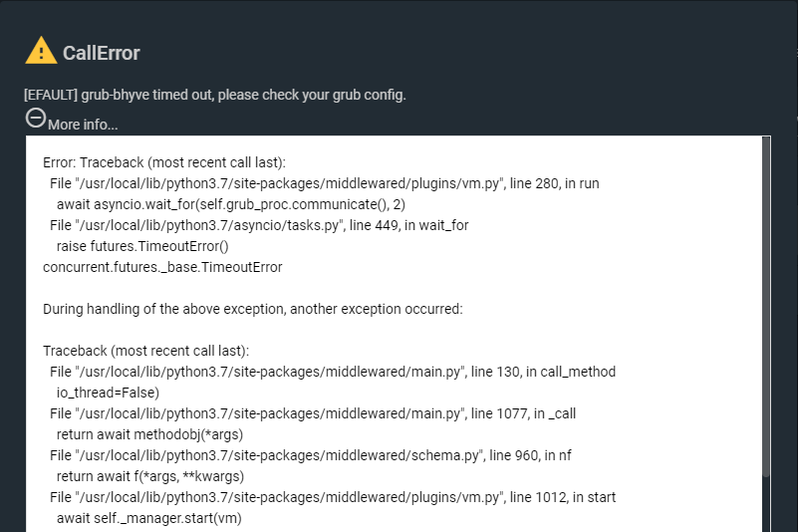Click the "return await methodobj(*args)" line
798x532 pixels.
tap(149, 434)
